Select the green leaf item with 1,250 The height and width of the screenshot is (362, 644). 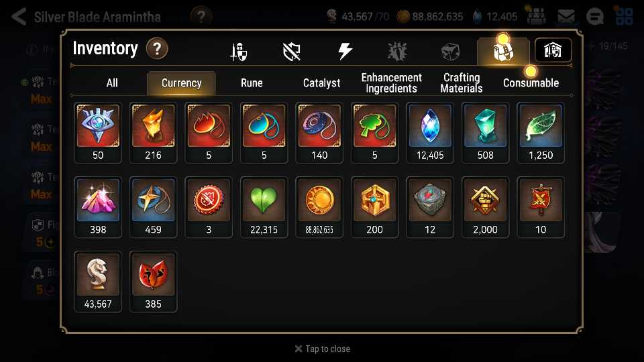click(x=541, y=133)
